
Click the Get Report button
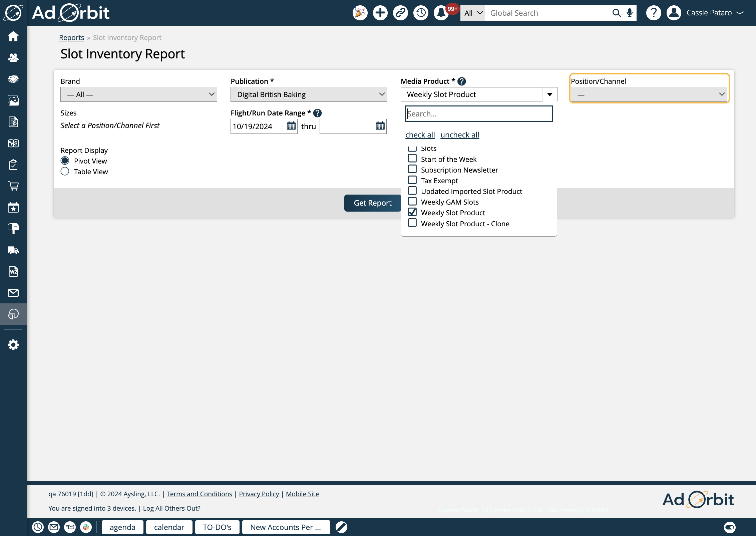pyautogui.click(x=372, y=203)
